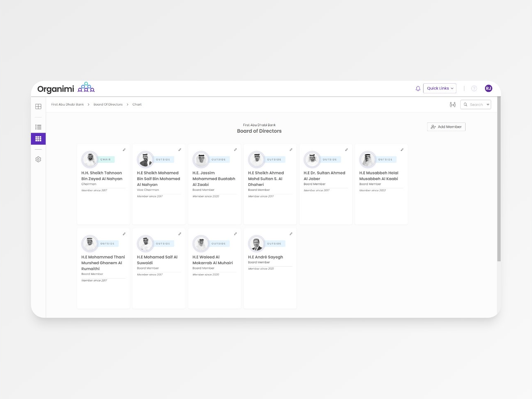
Task: Edit Waleed Al Mokarrab card pencil
Action: tap(235, 234)
